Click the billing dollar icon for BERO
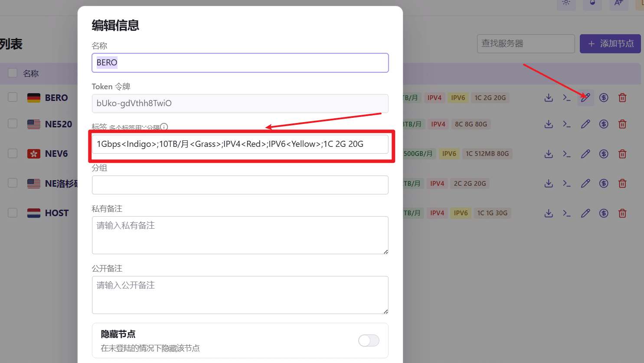Image resolution: width=644 pixels, height=363 pixels. [x=604, y=98]
